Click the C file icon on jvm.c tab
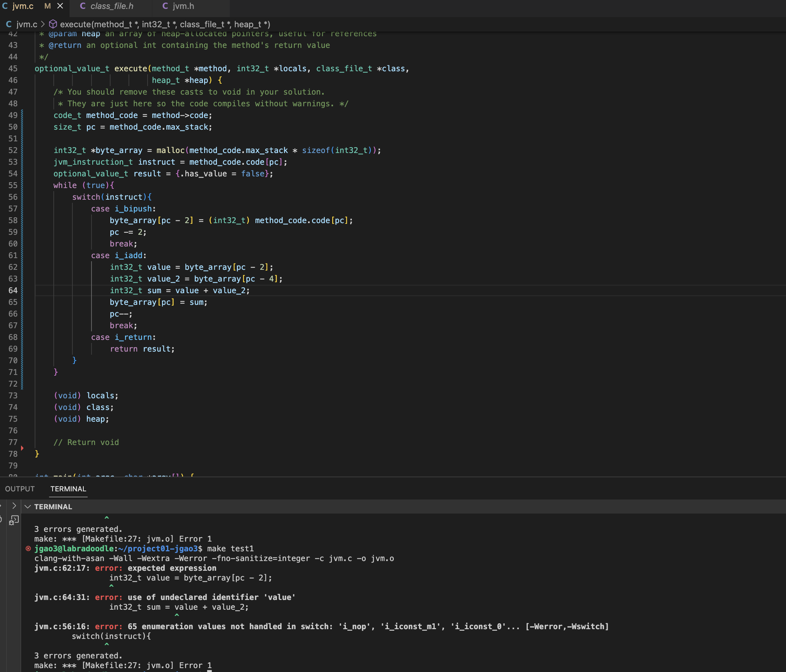The width and height of the screenshot is (786, 672). pyautogui.click(x=5, y=6)
